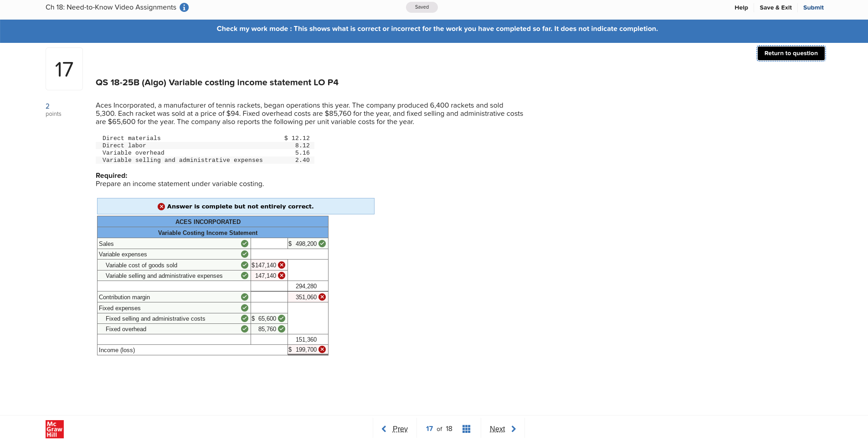Click the red X in answer status banner

(x=161, y=207)
